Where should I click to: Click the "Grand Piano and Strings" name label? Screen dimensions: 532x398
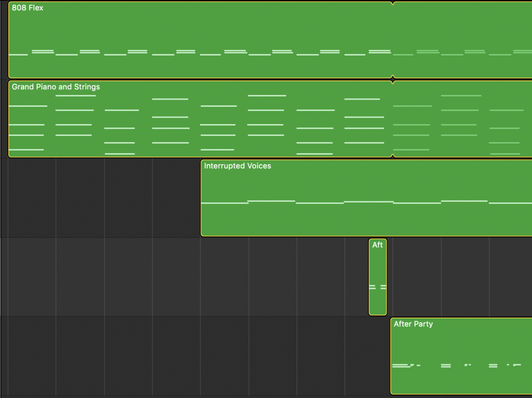[56, 87]
